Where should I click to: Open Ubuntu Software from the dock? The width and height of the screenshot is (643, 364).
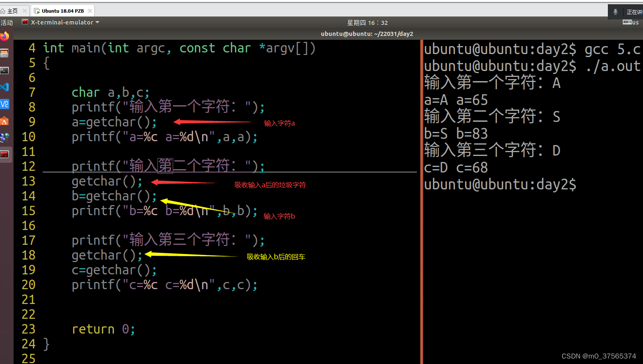click(5, 121)
